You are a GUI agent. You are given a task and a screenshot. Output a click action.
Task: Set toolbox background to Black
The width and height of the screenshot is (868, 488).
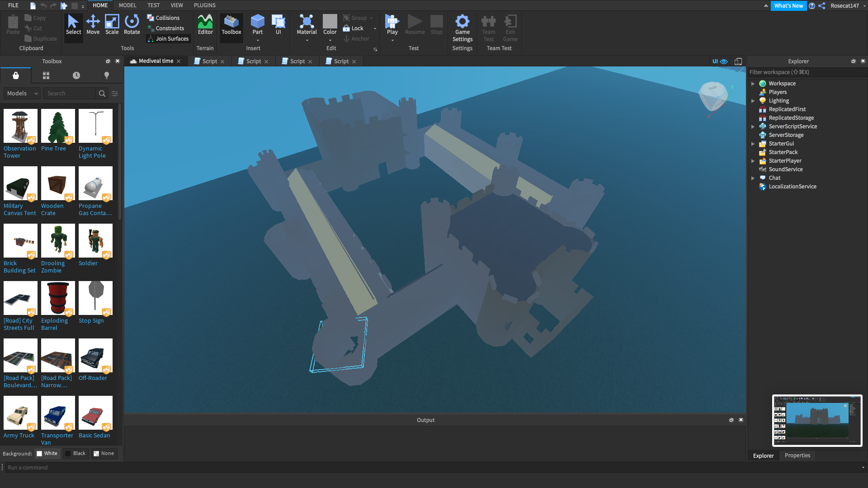(75, 454)
